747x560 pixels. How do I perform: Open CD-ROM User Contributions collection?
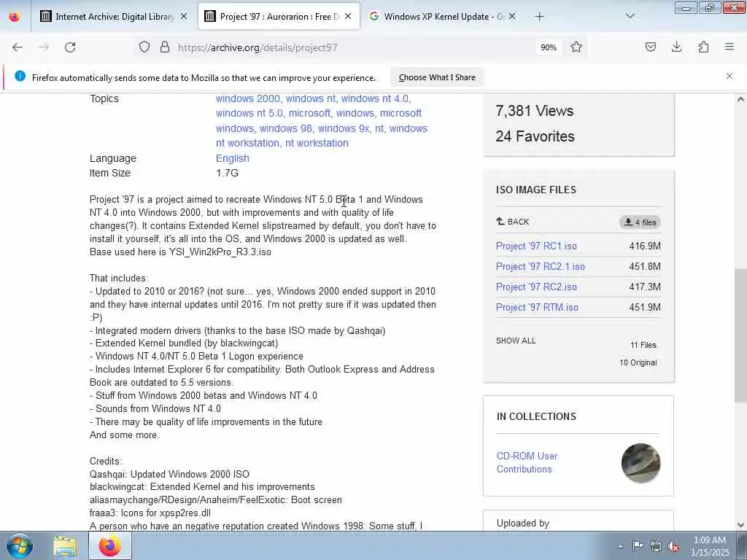[x=527, y=462]
